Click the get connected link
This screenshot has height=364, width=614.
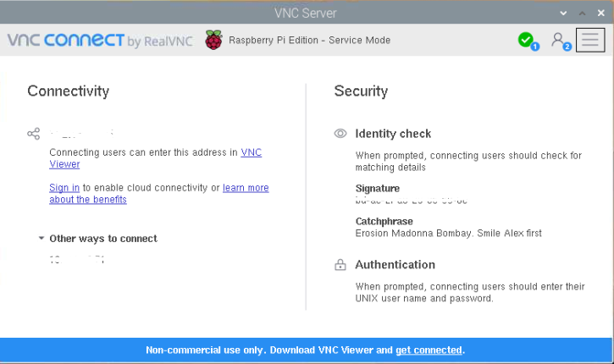[429, 350]
